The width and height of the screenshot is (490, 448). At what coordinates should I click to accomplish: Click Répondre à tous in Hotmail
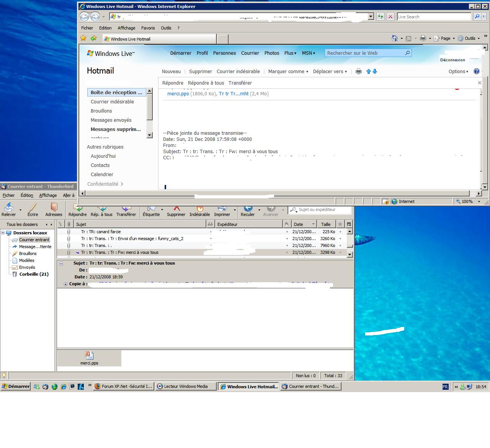pyautogui.click(x=206, y=83)
